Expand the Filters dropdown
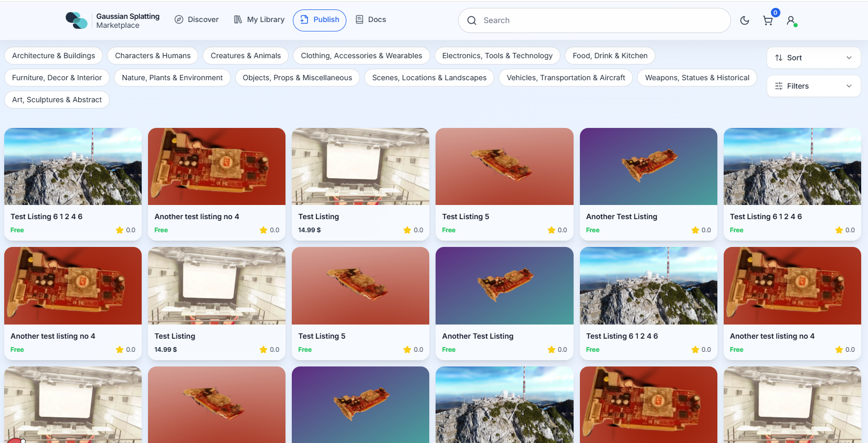 813,86
